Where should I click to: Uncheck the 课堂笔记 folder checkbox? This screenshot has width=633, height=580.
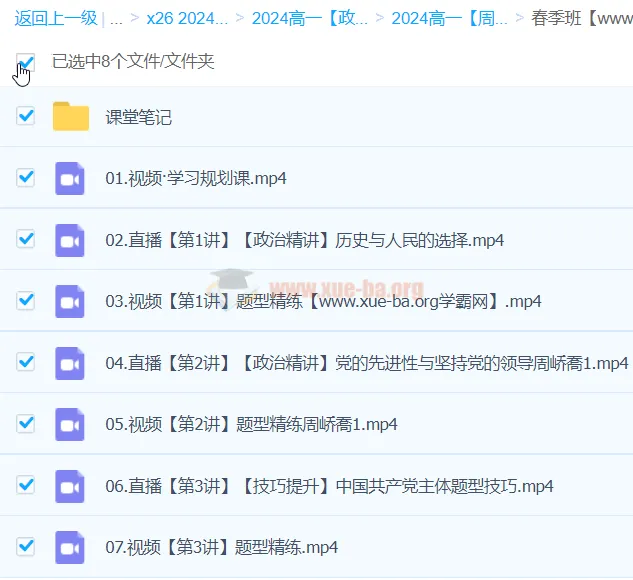[x=26, y=116]
